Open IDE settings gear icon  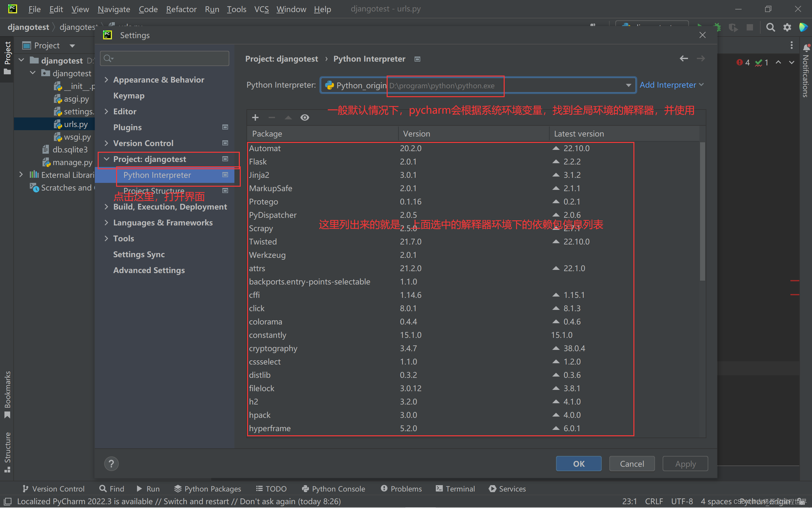(787, 27)
